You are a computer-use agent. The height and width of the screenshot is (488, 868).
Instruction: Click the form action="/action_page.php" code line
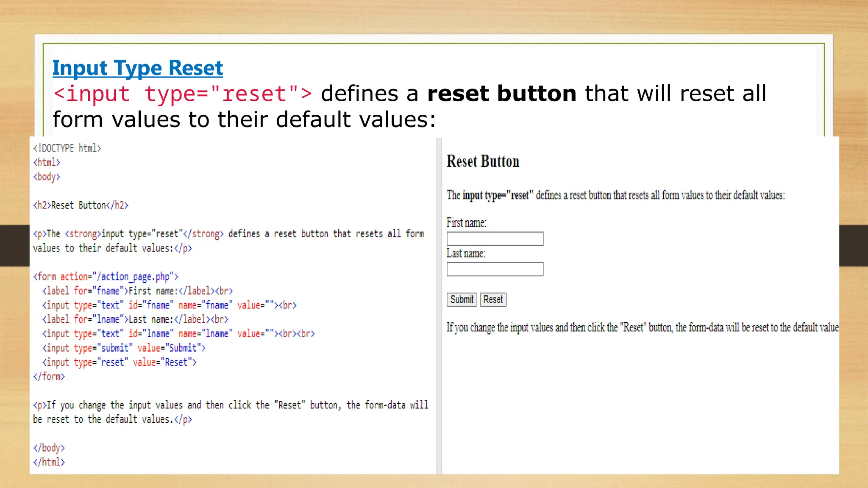point(106,277)
